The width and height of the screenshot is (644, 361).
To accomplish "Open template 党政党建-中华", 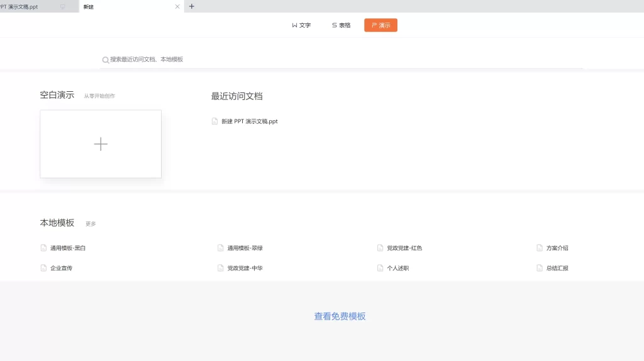I will (x=245, y=268).
